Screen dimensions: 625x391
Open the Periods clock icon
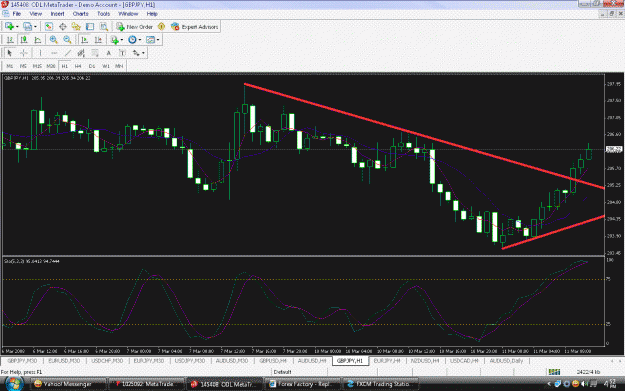coord(132,40)
